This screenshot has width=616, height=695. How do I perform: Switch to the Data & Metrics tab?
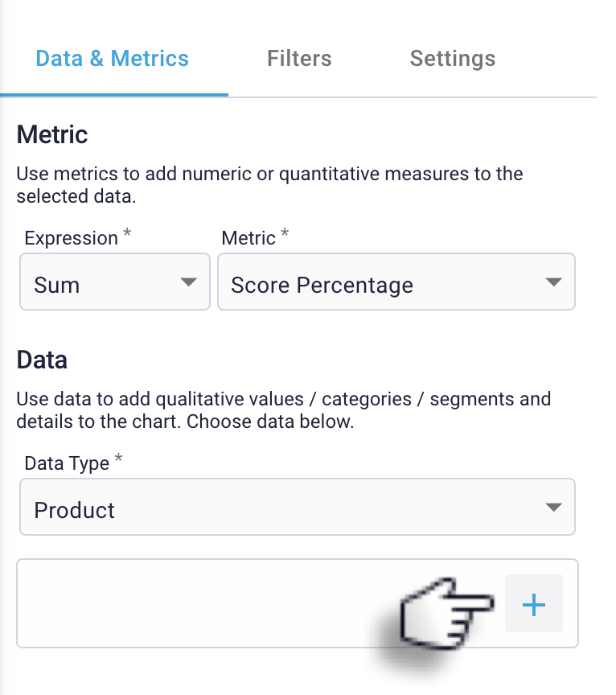click(113, 59)
